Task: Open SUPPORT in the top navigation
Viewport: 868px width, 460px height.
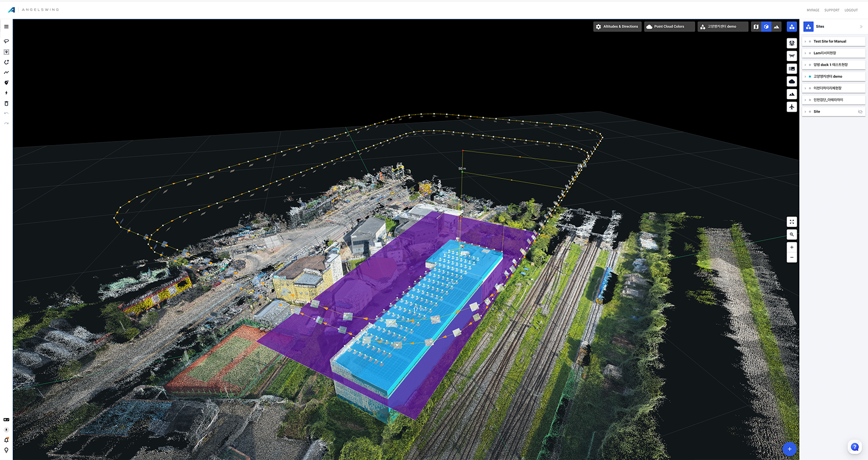Action: (x=832, y=10)
